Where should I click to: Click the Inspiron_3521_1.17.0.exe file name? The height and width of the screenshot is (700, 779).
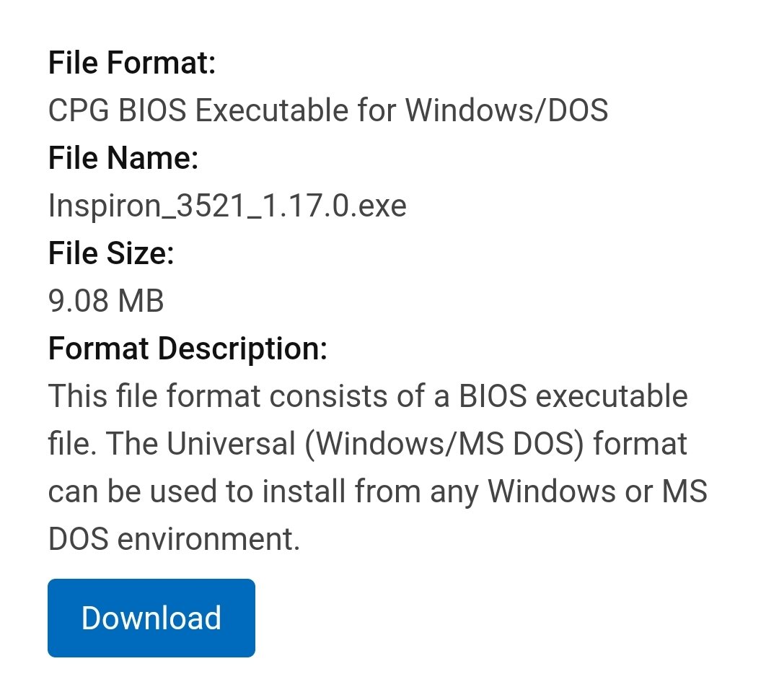[227, 206]
